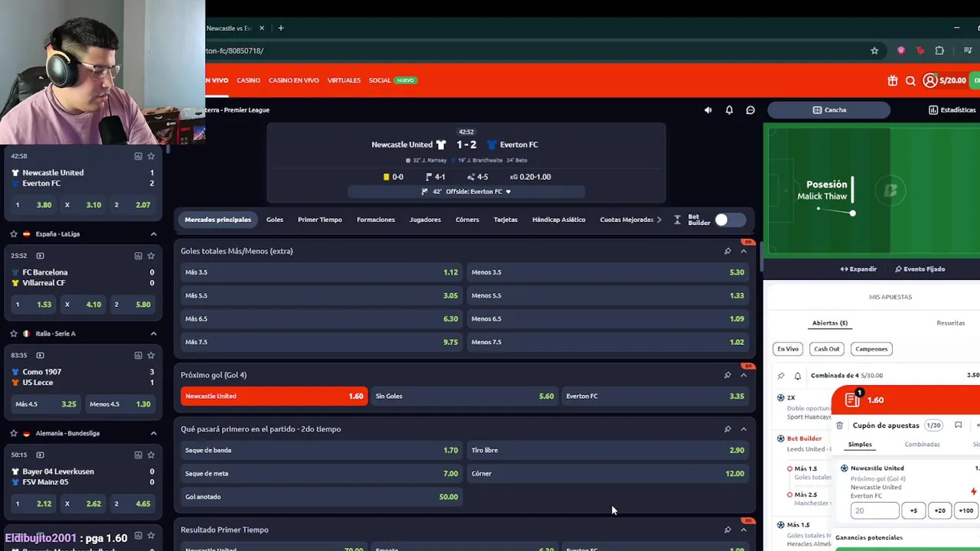Select Más 3.5 at odds 1.12
The width and height of the screenshot is (980, 551).
322,272
